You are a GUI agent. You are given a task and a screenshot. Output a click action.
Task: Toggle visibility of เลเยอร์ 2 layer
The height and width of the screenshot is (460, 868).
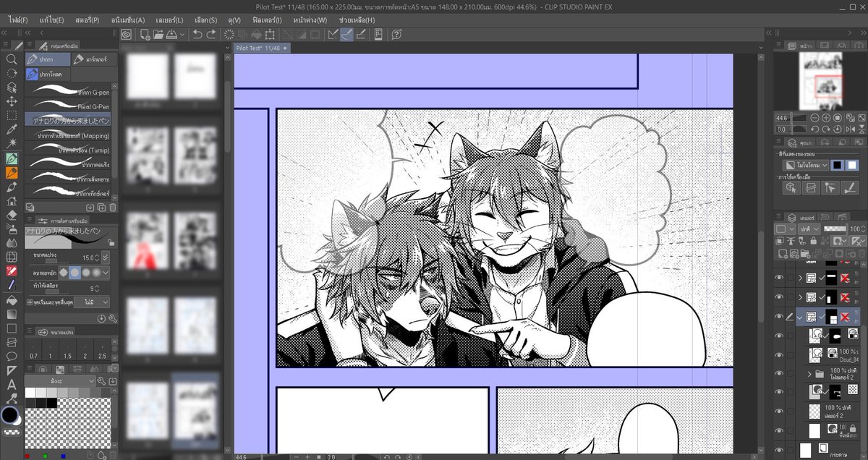[x=779, y=412]
